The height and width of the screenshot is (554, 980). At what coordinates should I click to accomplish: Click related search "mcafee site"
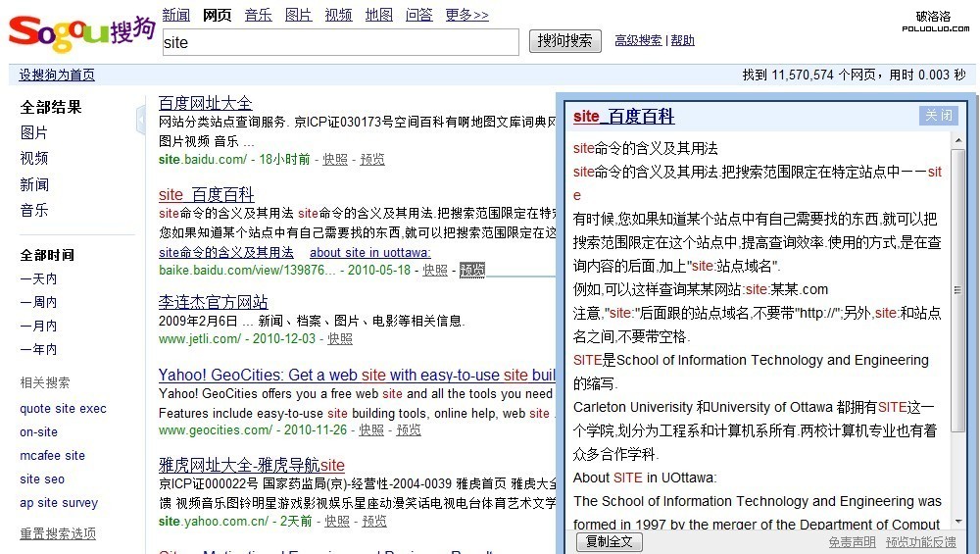(52, 456)
